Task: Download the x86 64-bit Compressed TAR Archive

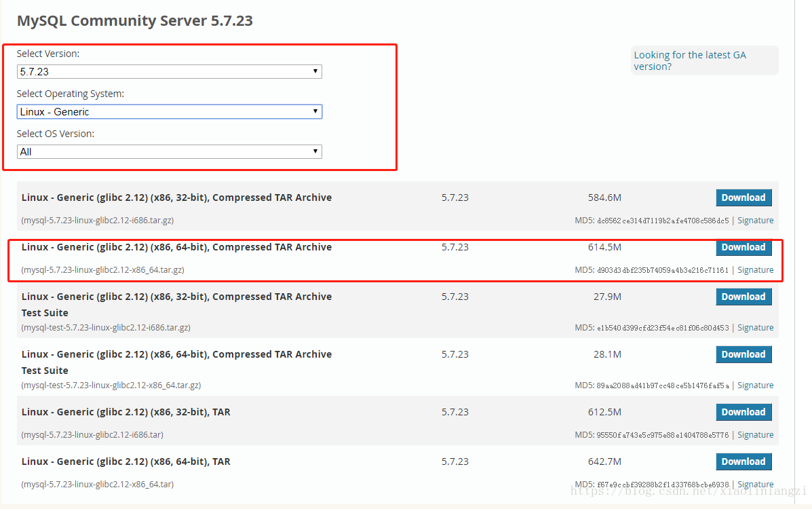Action: (743, 247)
